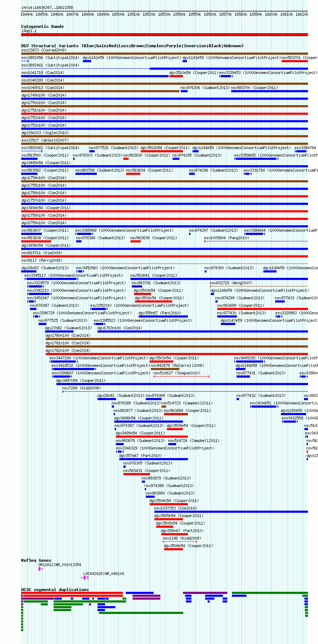
Task: Open variant dgv3502n54 (Cooper2011)
Action: pos(165,148)
